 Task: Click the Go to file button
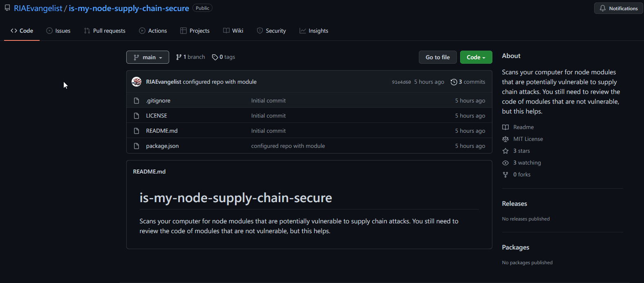coord(438,57)
